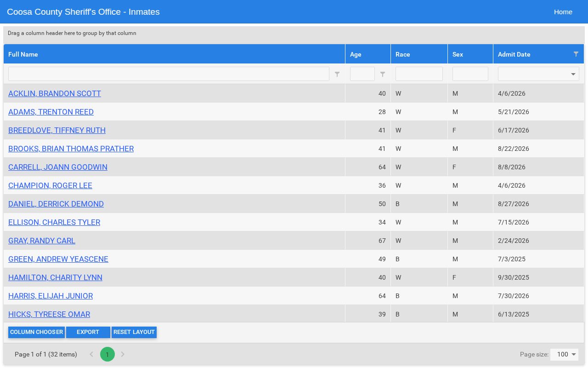Click age 67 in Gray row

(382, 241)
